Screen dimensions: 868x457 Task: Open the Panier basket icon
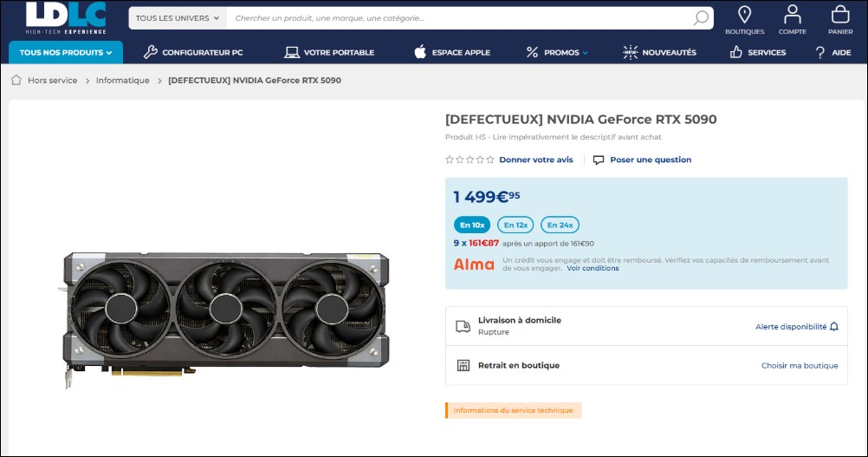pyautogui.click(x=839, y=15)
